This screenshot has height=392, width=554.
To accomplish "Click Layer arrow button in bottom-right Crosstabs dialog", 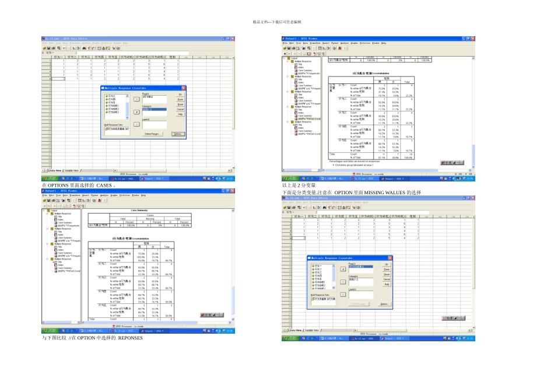I will tap(343, 295).
